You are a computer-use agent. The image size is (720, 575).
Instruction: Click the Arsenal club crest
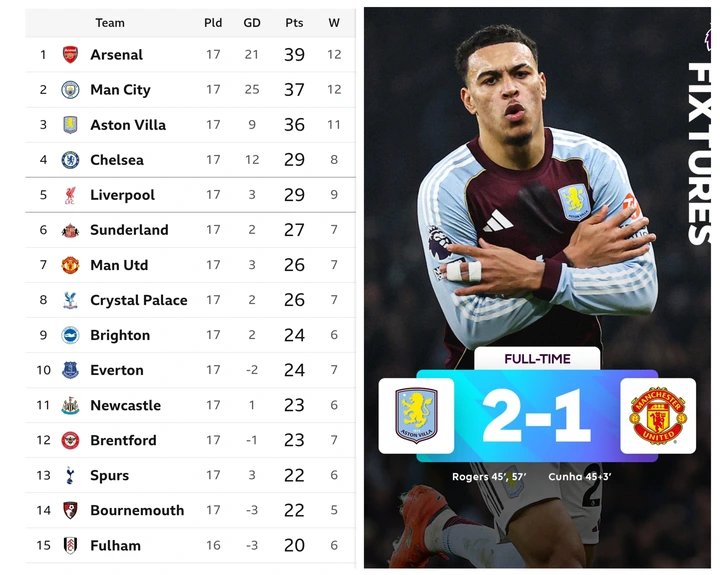coord(70,55)
